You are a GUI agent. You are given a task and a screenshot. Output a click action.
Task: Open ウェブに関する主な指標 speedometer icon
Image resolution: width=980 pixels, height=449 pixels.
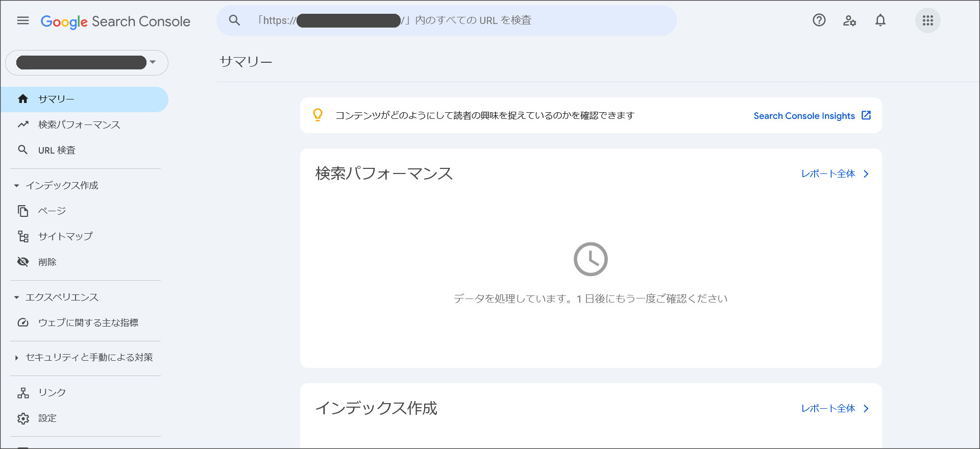[x=23, y=322]
